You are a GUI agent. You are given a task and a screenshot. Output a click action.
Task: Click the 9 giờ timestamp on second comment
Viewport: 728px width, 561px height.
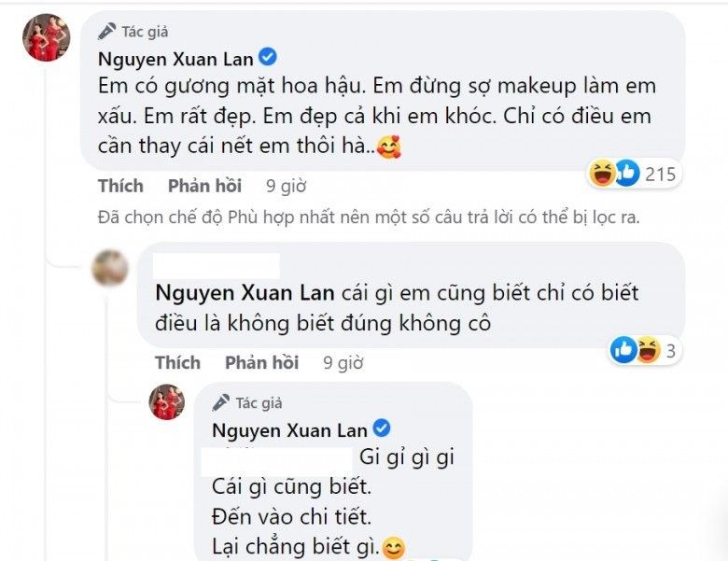click(343, 363)
